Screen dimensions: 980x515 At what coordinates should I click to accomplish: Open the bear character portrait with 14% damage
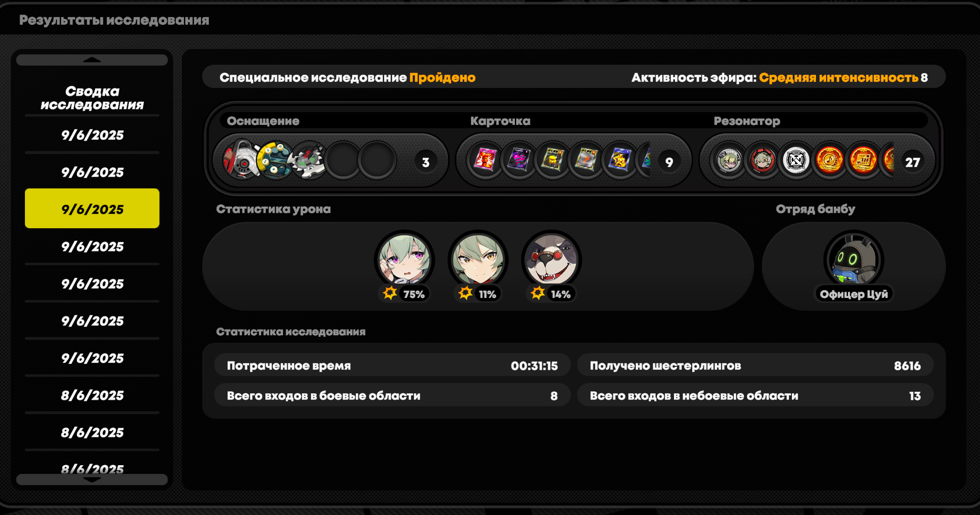tap(551, 260)
